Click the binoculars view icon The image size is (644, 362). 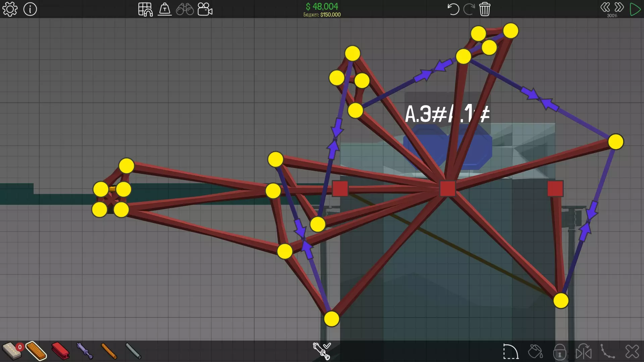185,9
